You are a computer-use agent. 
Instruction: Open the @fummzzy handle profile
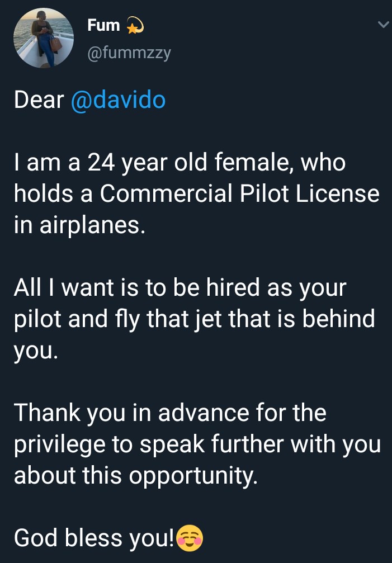(x=129, y=54)
